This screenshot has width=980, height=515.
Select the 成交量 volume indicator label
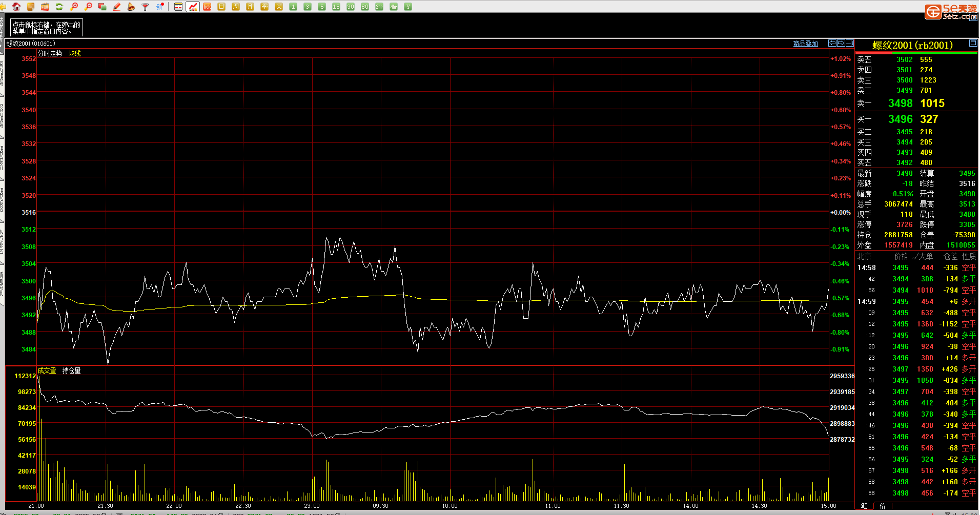pyautogui.click(x=47, y=370)
